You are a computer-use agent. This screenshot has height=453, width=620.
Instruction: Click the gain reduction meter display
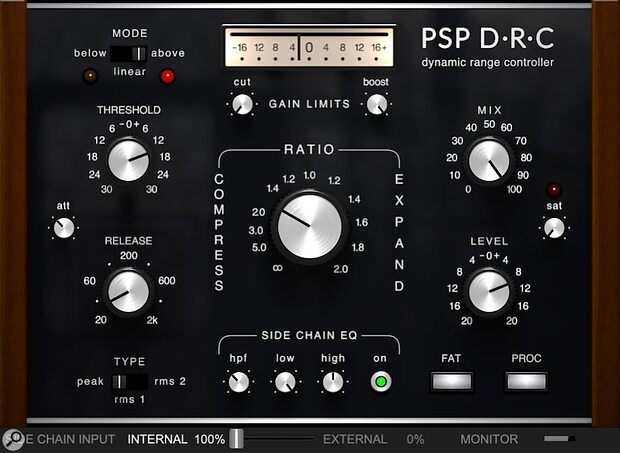(309, 48)
